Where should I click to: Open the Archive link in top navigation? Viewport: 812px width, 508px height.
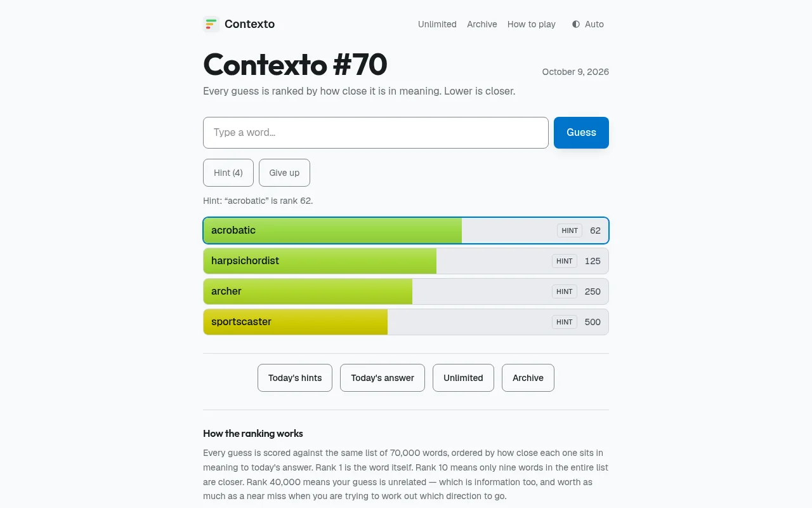point(482,24)
